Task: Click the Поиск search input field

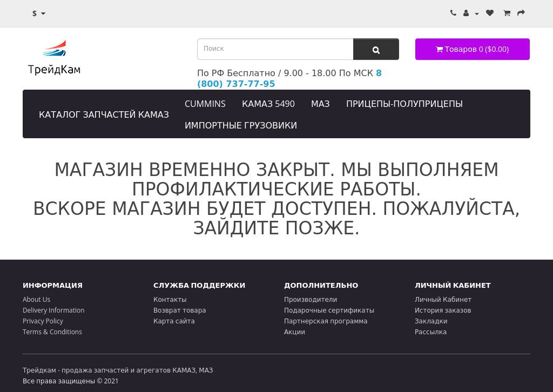Action: (275, 49)
